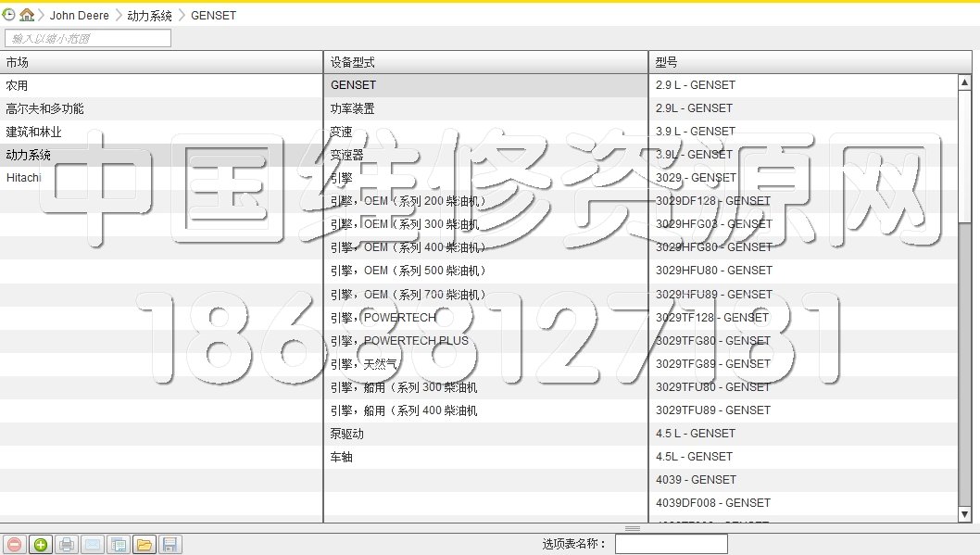Click the green add button icon
This screenshot has width=980, height=555.
point(40,545)
